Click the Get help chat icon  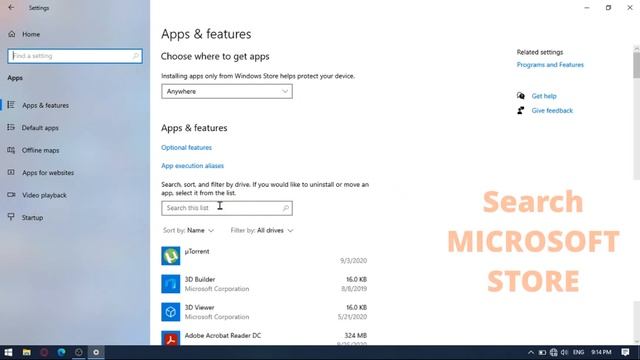[x=521, y=96]
